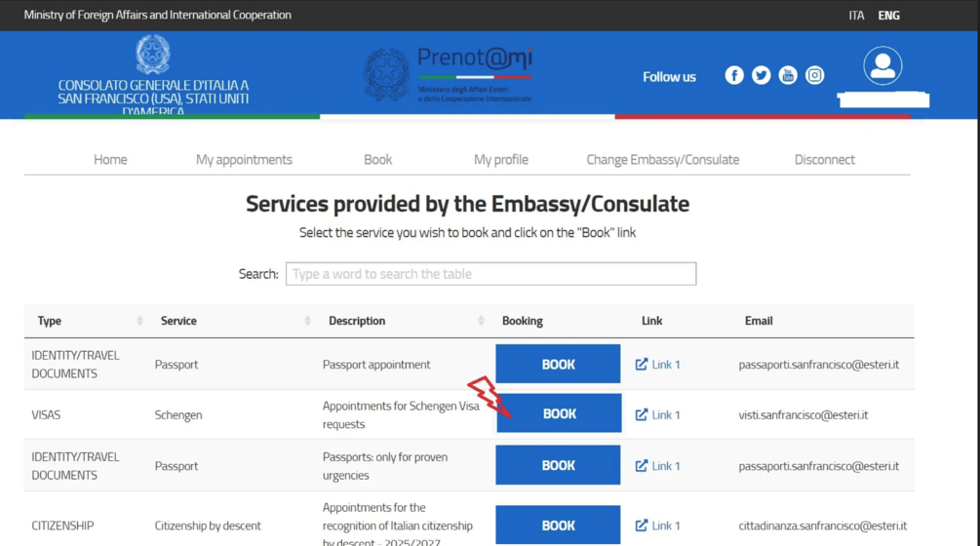Switch the language to ITA
980x546 pixels.
tap(856, 16)
